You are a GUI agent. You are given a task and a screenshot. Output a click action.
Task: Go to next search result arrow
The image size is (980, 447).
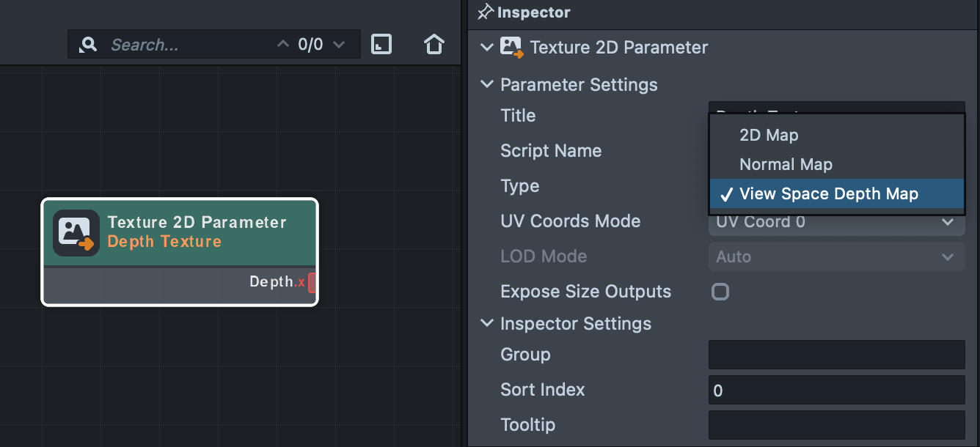339,45
